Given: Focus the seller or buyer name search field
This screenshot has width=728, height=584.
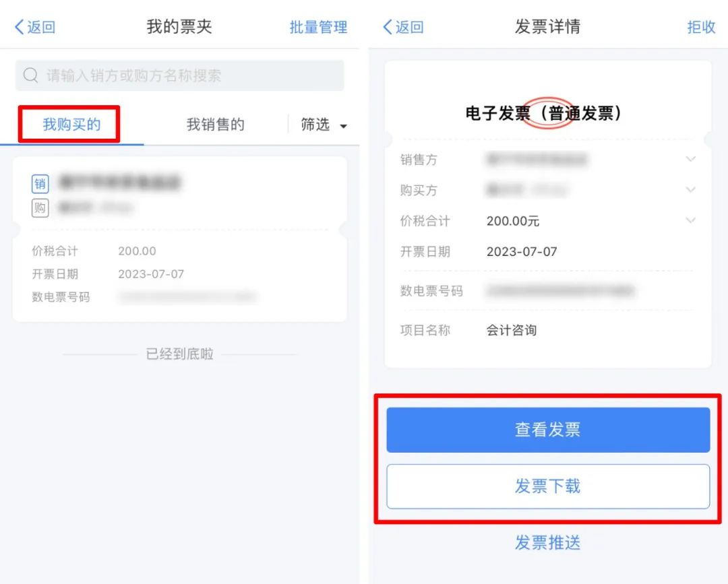Looking at the screenshot, I should (x=180, y=75).
